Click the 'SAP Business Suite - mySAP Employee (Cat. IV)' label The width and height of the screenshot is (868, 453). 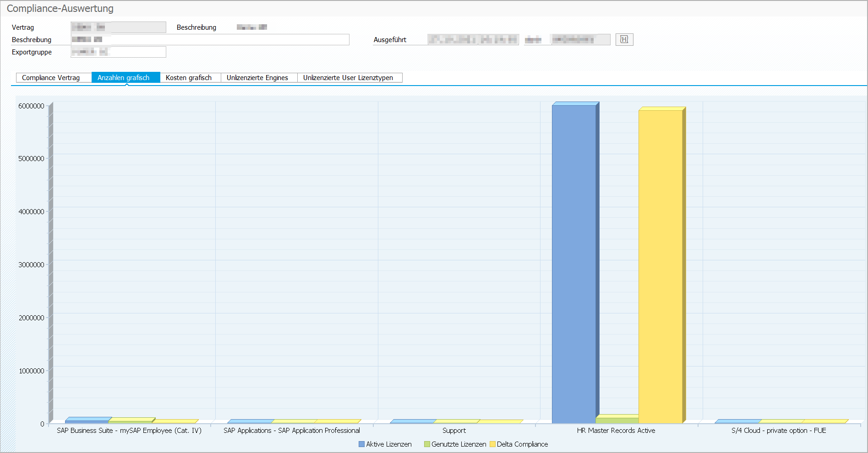(129, 431)
